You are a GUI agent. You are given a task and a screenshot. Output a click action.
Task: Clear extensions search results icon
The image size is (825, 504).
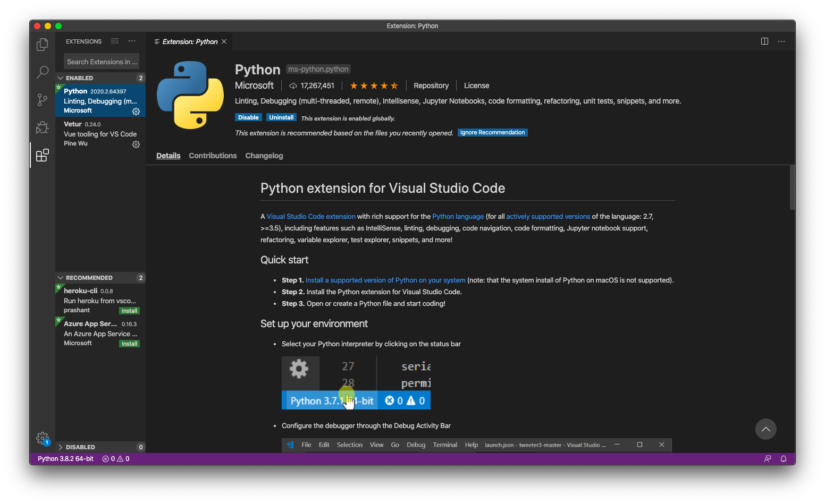(x=115, y=41)
